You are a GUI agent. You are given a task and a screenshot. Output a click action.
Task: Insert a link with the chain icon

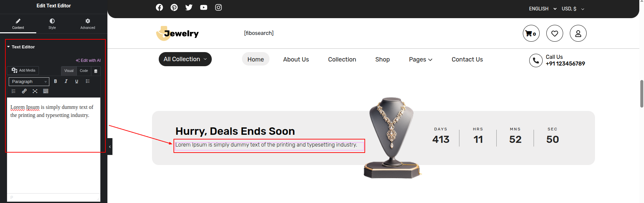point(24,91)
